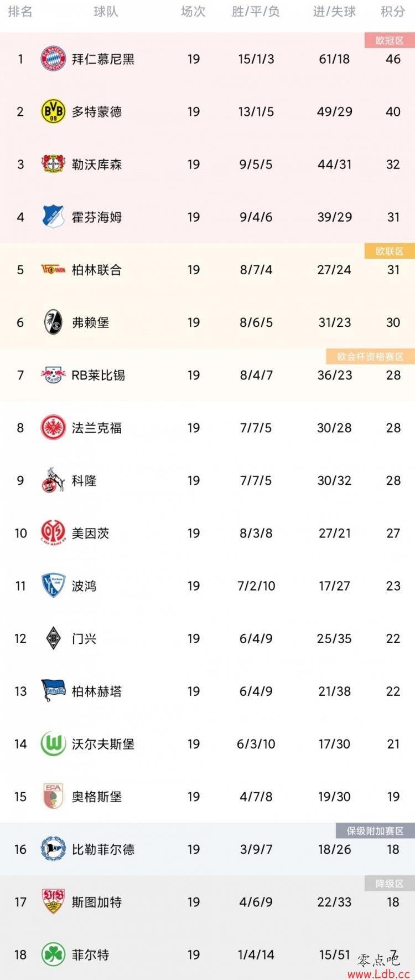Select the Hoffenheim club logo
Viewport: 415px width, 980px height.
pyautogui.click(x=53, y=217)
